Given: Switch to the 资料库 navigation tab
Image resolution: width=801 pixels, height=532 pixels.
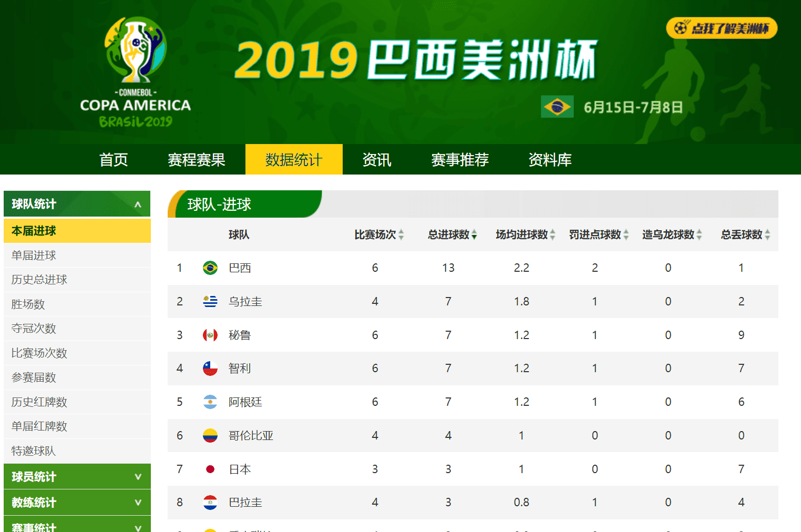Looking at the screenshot, I should [550, 160].
